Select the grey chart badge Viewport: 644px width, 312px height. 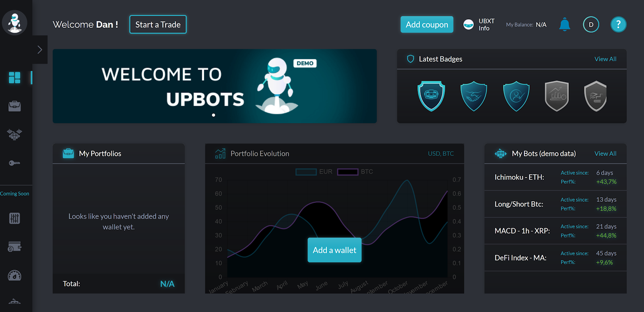click(557, 96)
